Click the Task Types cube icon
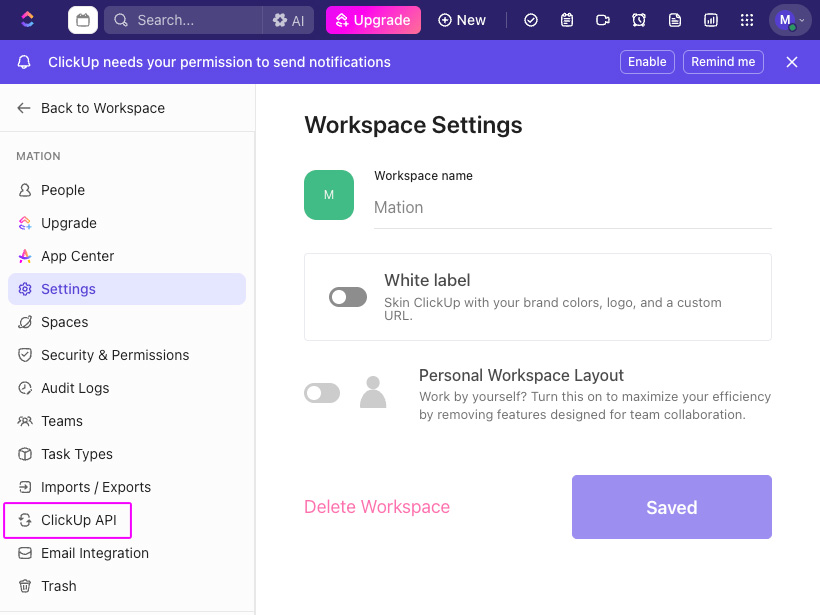Screen dimensions: 820x615 tap(25, 453)
